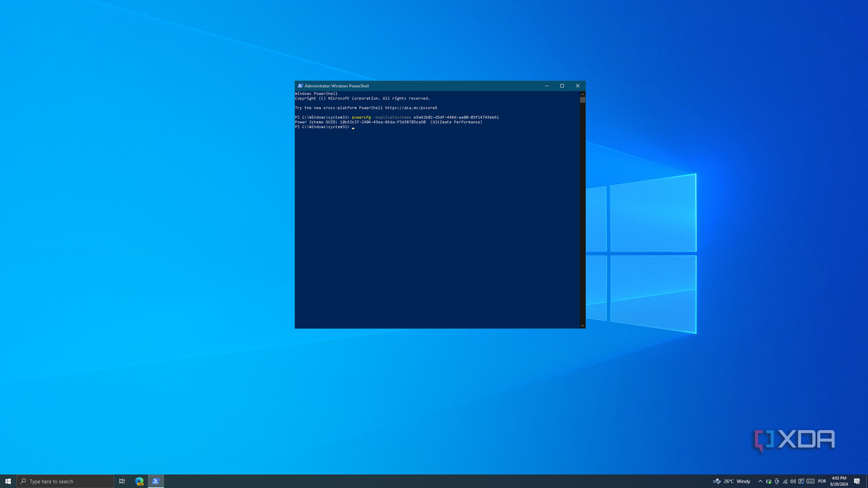Click the safely remove hardware tray icon
The width and height of the screenshot is (868, 488).
tap(769, 481)
